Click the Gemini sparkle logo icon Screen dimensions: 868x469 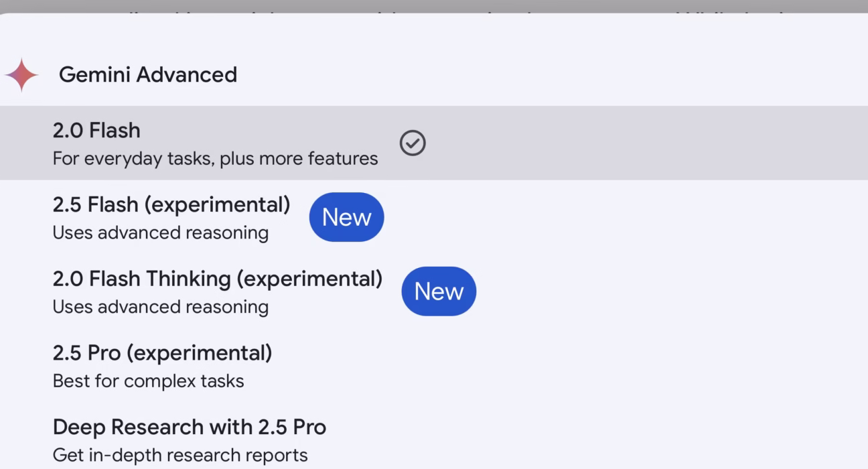(x=22, y=74)
